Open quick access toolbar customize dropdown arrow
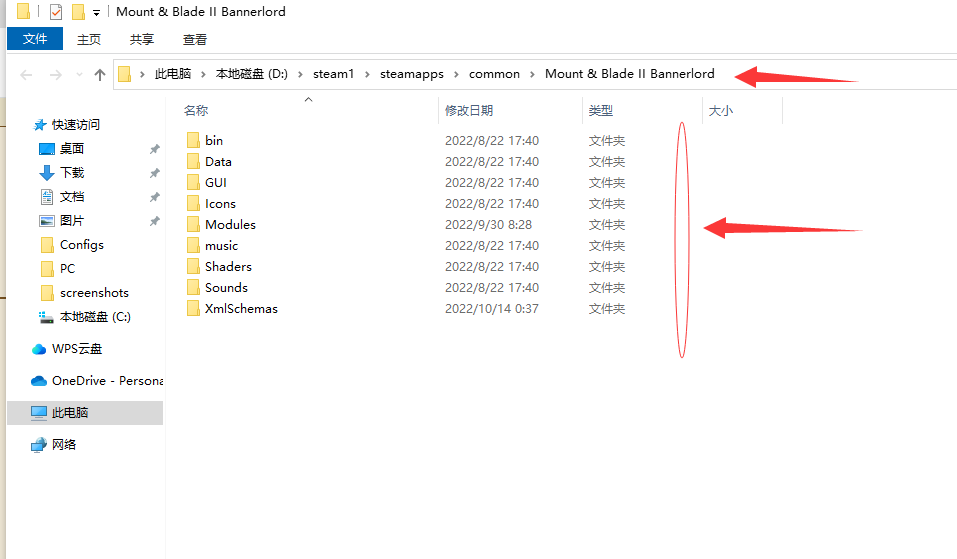Image resolution: width=957 pixels, height=559 pixels. tap(96, 13)
